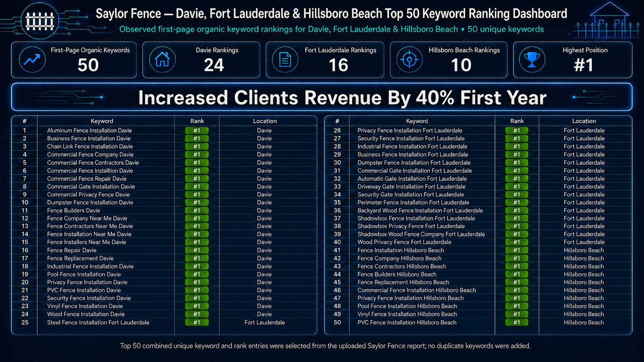Select 'Fence Contractors Hillsboro Beach' keyword
This screenshot has width=644, height=362.
(x=402, y=266)
